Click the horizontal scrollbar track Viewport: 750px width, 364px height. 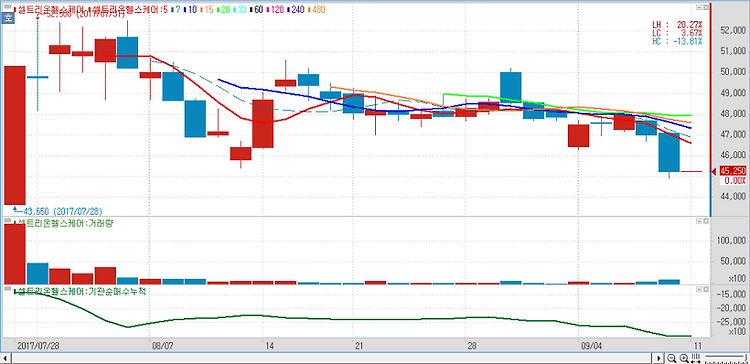pos(332,358)
